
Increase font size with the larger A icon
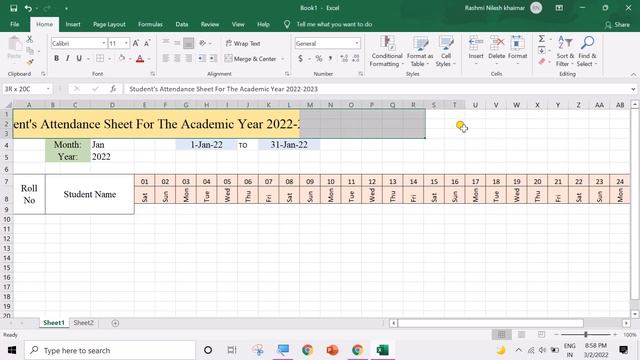tap(136, 43)
